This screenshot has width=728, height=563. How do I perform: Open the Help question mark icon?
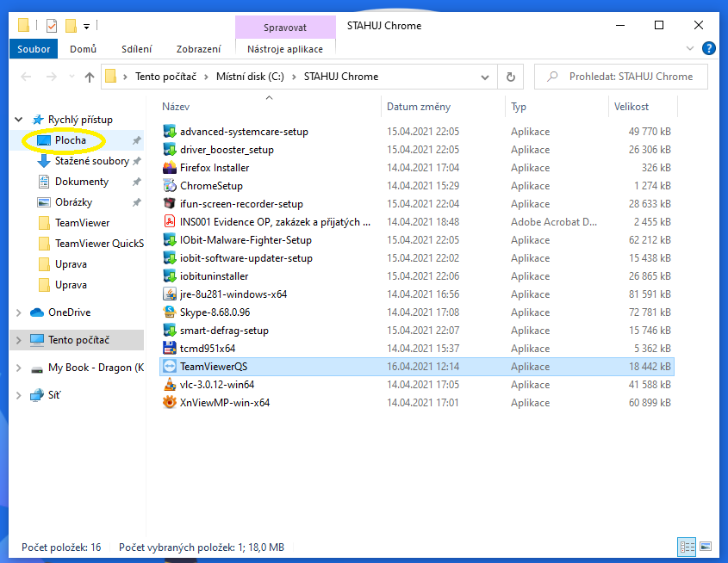tap(708, 48)
